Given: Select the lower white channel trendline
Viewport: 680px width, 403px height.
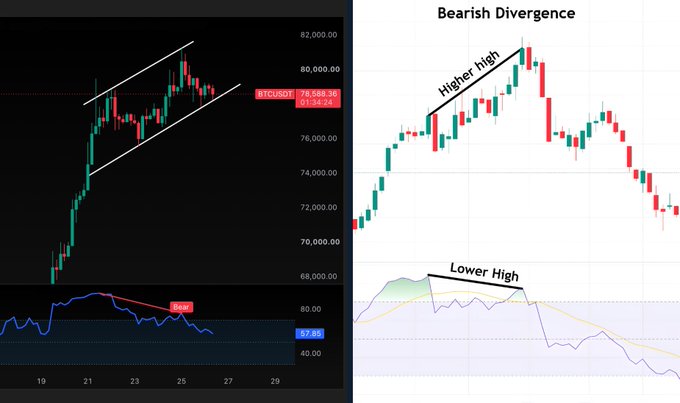Looking at the screenshot, I should (x=165, y=130).
